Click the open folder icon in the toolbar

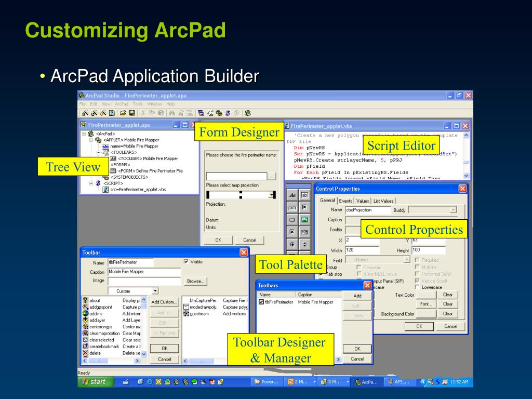tap(123, 113)
